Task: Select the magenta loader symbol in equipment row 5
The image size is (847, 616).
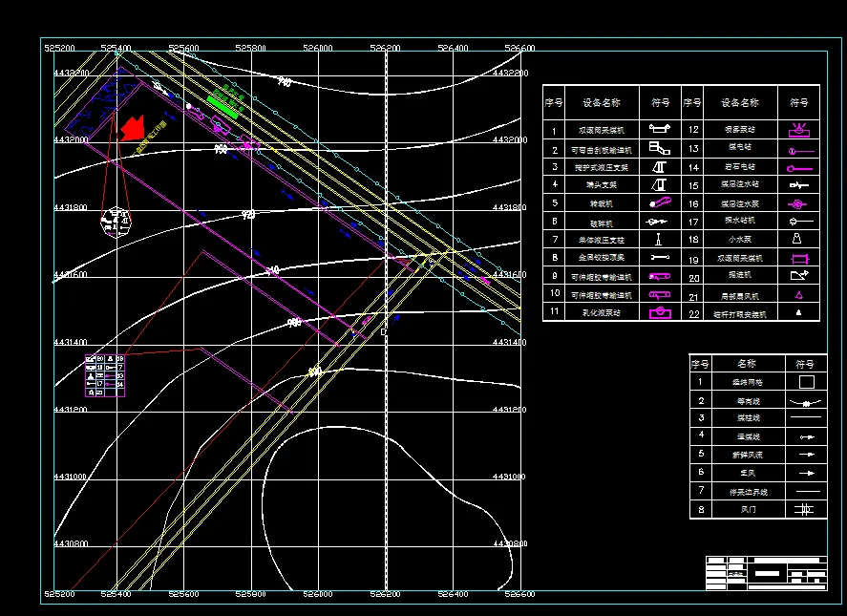Action: pyautogui.click(x=660, y=203)
